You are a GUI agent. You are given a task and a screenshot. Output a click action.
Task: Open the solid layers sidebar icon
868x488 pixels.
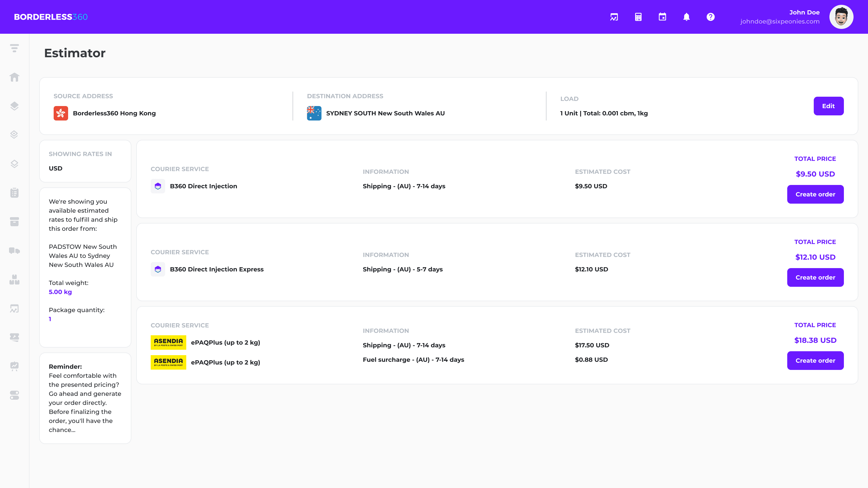coord(14,106)
